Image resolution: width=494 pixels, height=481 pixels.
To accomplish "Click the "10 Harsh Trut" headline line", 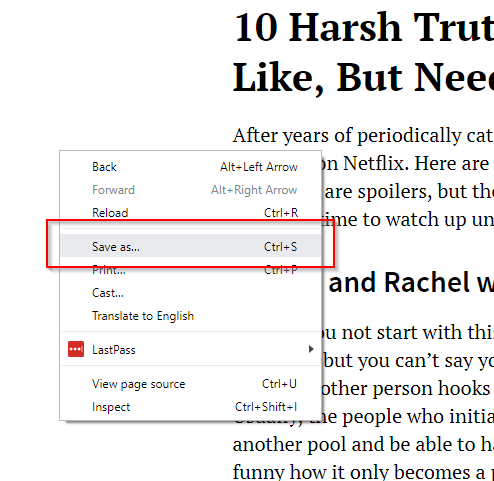I will pyautogui.click(x=363, y=27).
